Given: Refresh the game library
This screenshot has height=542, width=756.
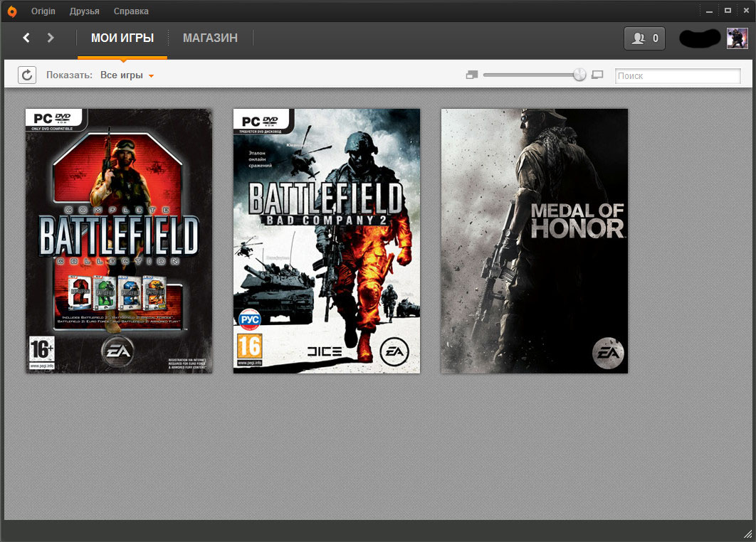Looking at the screenshot, I should (27, 75).
